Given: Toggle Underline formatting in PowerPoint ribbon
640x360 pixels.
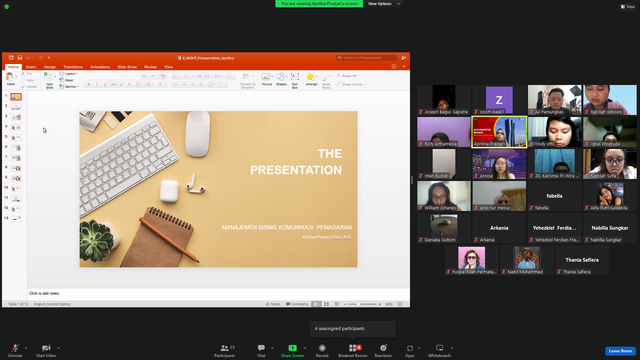Looking at the screenshot, I should (105, 84).
